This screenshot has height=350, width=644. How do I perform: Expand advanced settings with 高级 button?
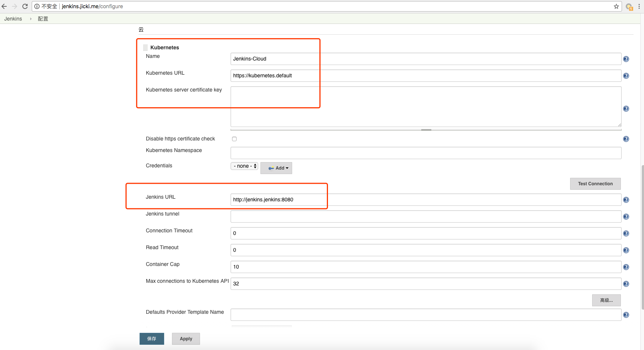(x=606, y=300)
